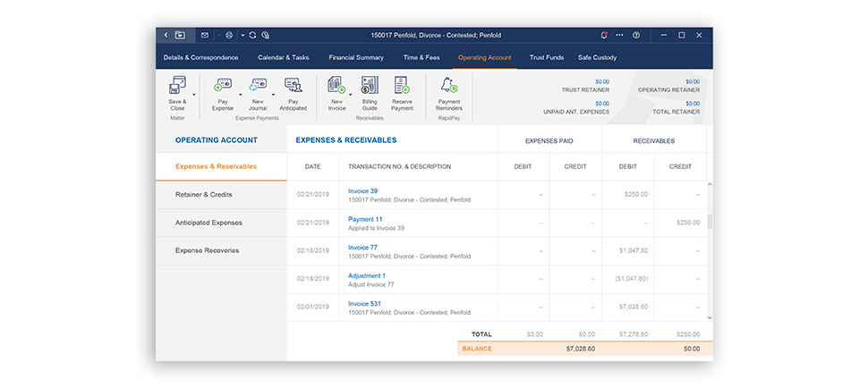Open the Trust Funds tab
The height and width of the screenshot is (388, 868).
[547, 57]
